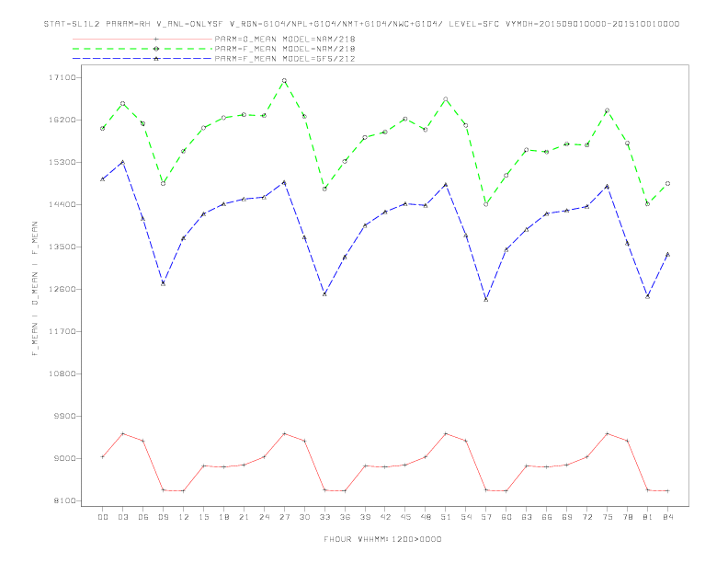Image resolution: width=728 pixels, height=563 pixels.
Task: Click blue GFS forecast marker at hour 57
Action: click(x=486, y=300)
